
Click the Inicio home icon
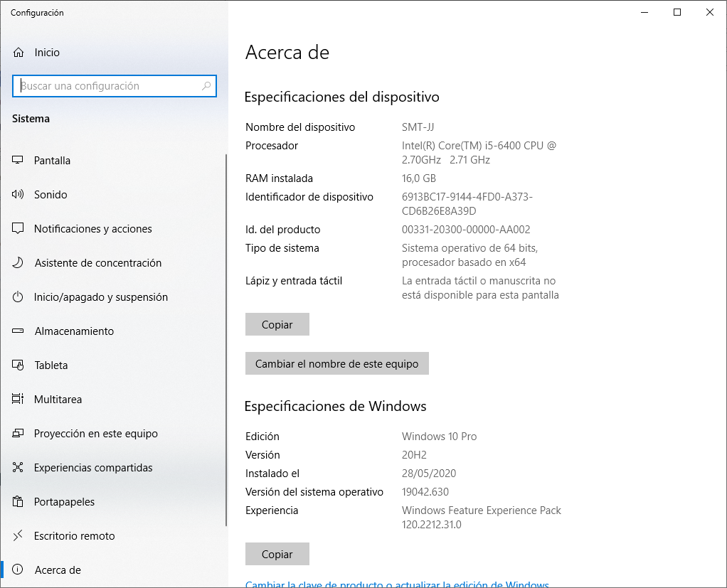coord(18,53)
